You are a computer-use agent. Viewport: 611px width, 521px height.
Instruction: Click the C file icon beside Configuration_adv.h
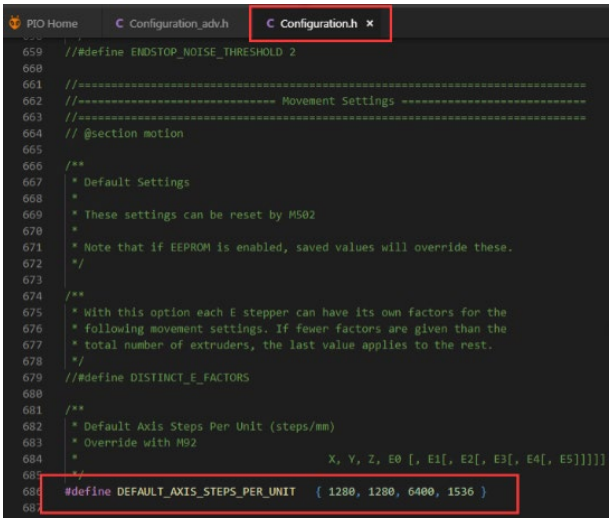pos(120,24)
